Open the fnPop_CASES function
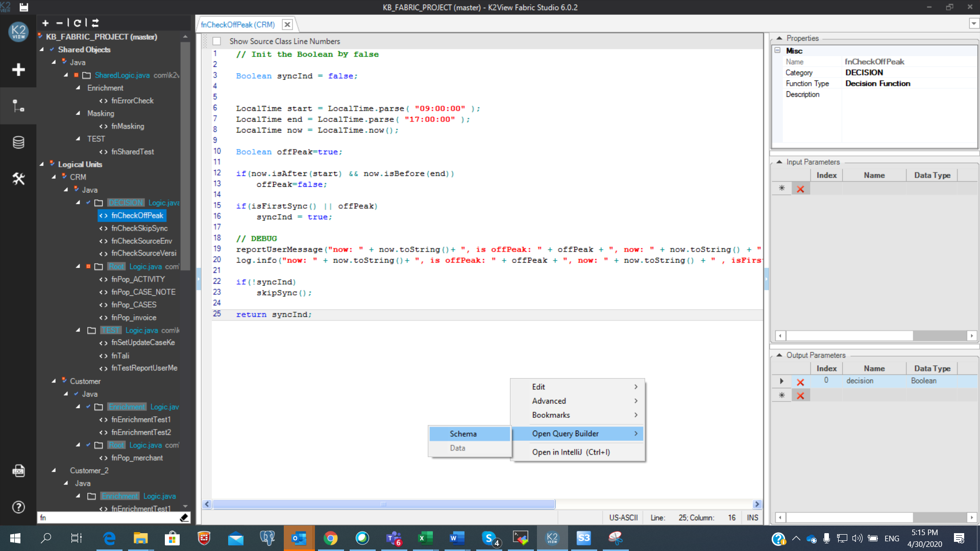Viewport: 980px width, 551px height. (x=134, y=305)
